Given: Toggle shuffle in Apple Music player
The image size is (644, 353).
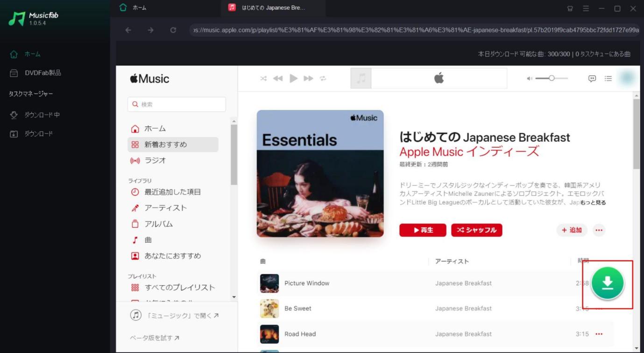Looking at the screenshot, I should pos(263,79).
